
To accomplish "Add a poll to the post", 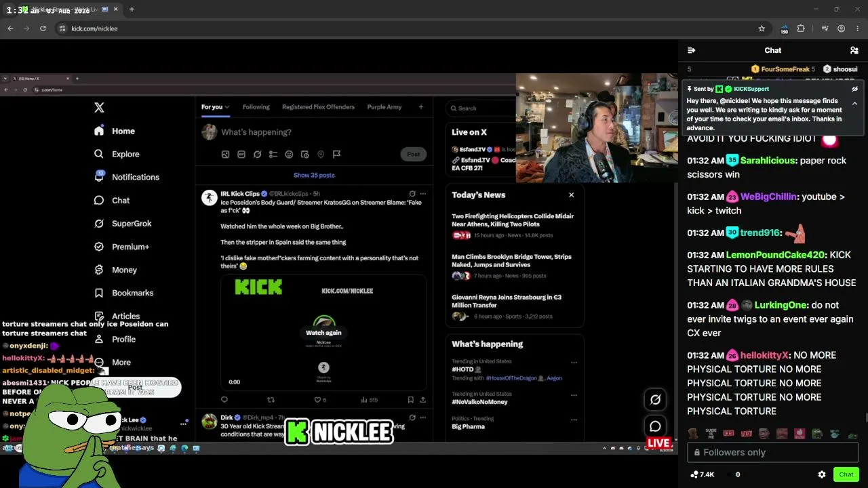I will [x=273, y=155].
